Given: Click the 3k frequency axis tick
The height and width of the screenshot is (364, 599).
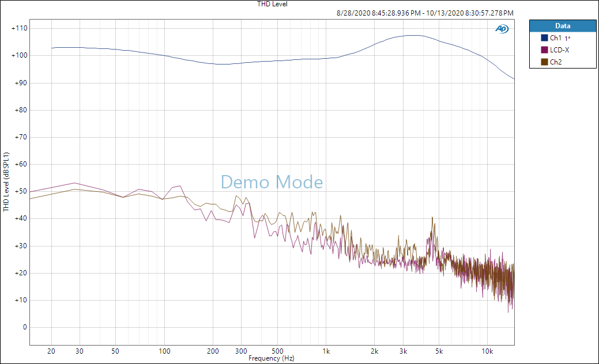Looking at the screenshot, I should [x=403, y=351].
